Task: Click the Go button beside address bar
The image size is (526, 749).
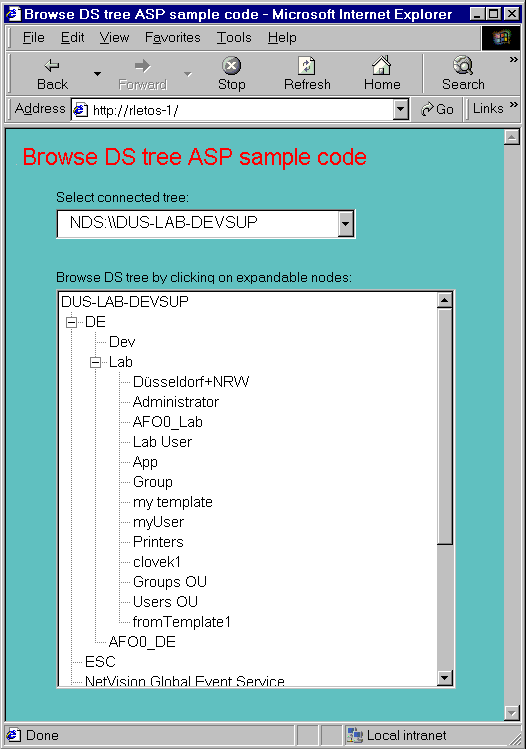Action: click(x=437, y=109)
